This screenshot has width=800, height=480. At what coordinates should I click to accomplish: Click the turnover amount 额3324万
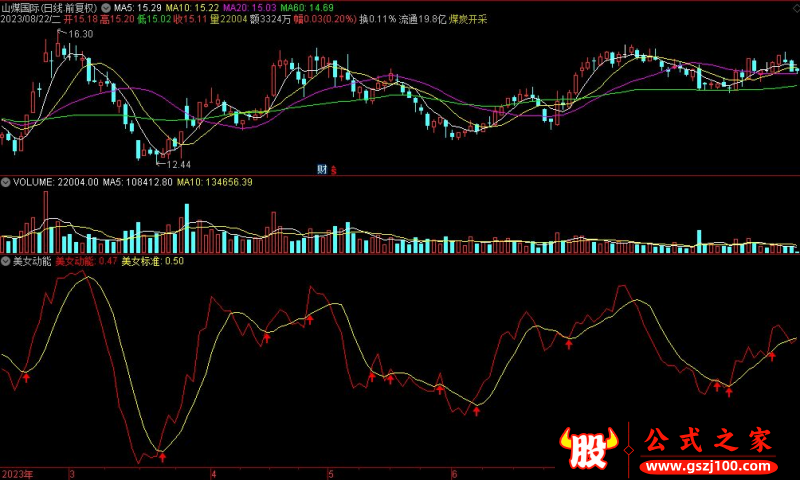270,19
